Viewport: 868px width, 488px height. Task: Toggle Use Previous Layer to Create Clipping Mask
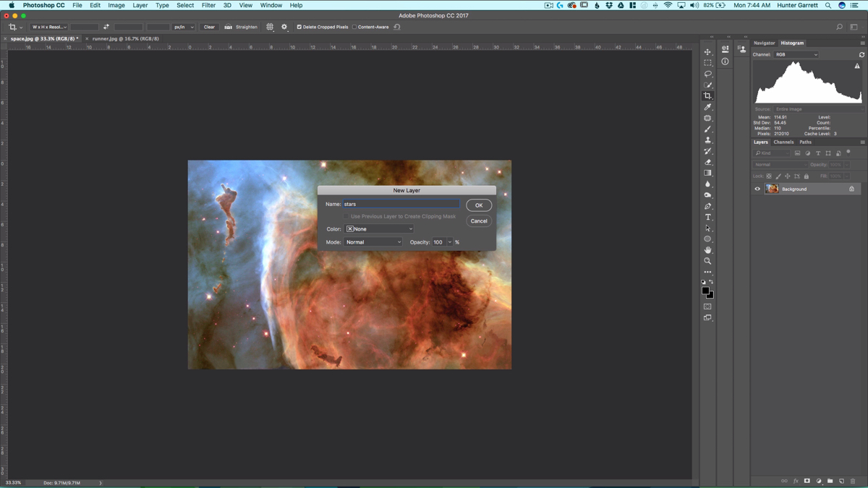click(x=346, y=216)
